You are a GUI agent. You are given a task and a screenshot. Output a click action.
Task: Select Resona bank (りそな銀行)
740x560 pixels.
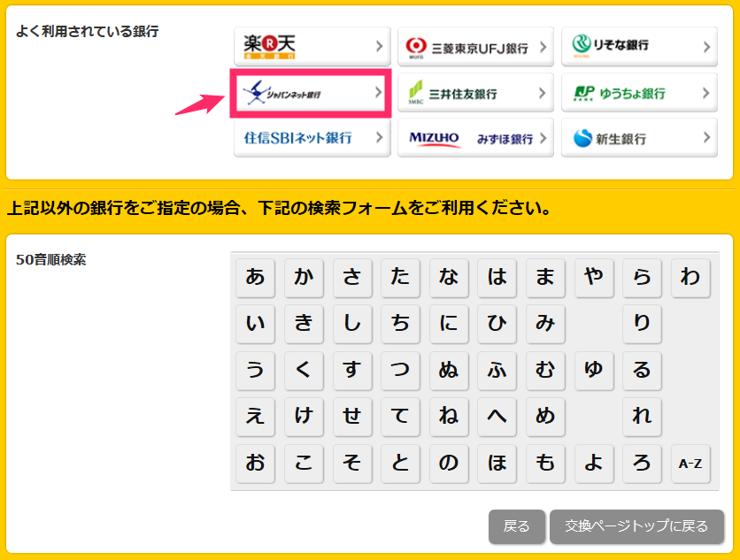[x=639, y=46]
